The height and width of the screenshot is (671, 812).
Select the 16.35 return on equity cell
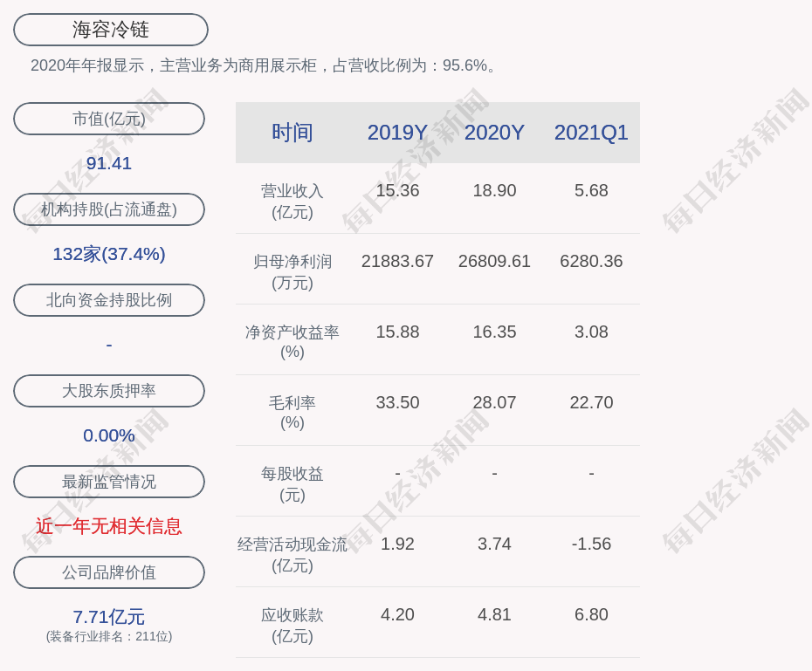pyautogui.click(x=494, y=332)
